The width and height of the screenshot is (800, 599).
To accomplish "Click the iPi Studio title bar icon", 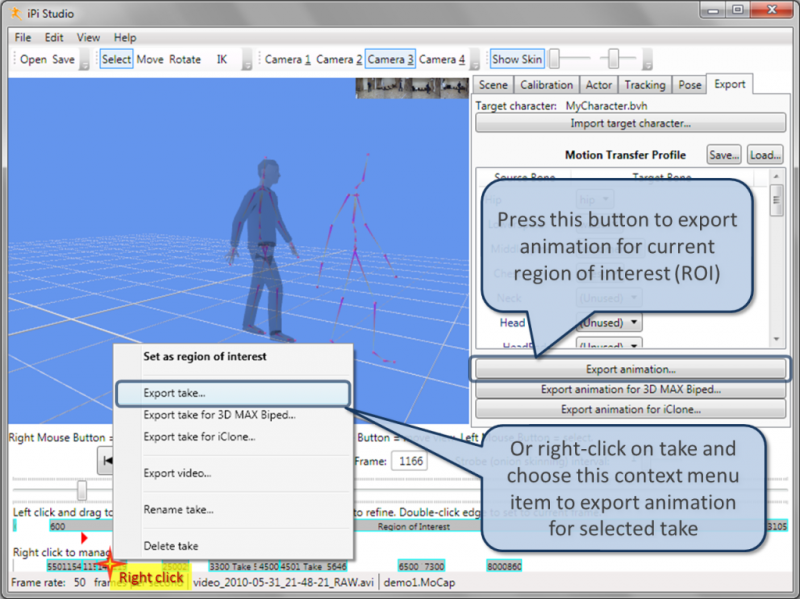I will [16, 13].
